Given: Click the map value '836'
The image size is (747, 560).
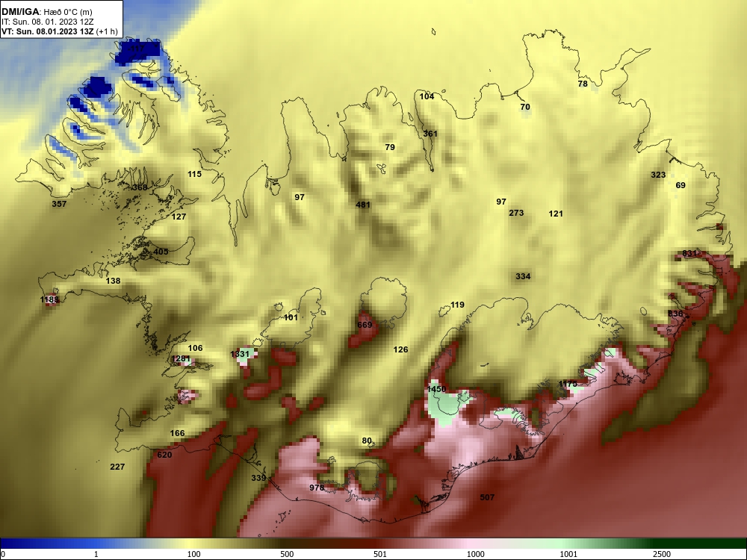Looking at the screenshot, I should (x=675, y=314).
